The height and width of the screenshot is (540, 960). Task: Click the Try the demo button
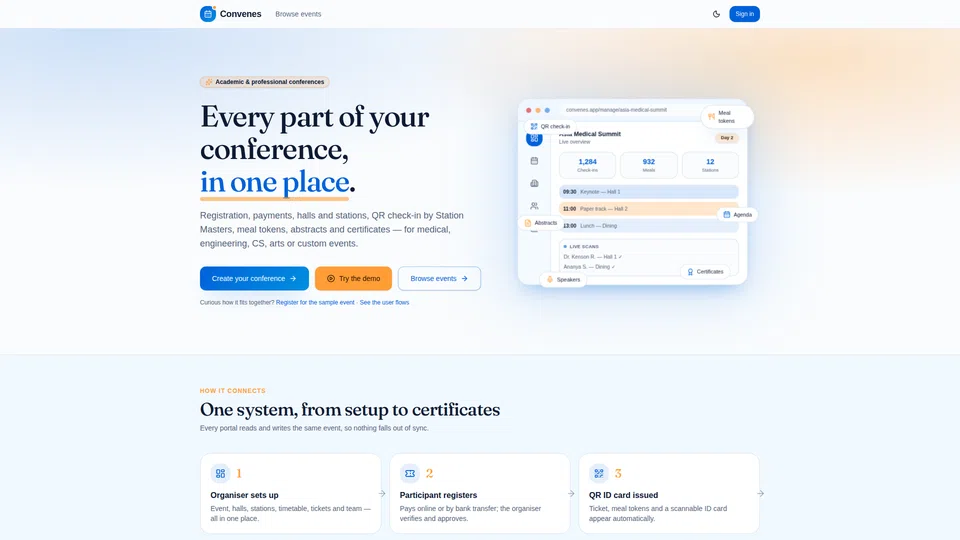coord(353,279)
